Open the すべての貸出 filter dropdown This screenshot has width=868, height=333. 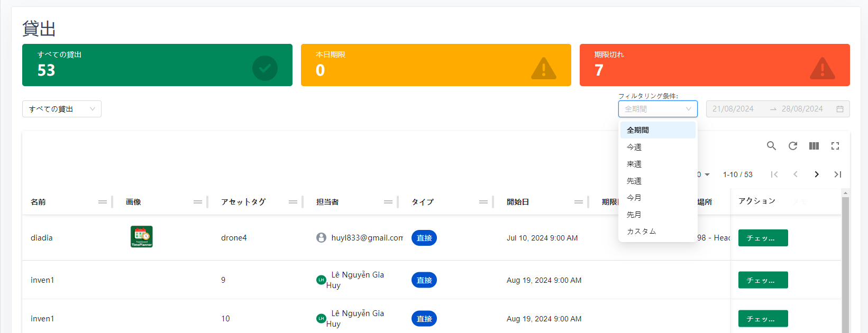(62, 109)
